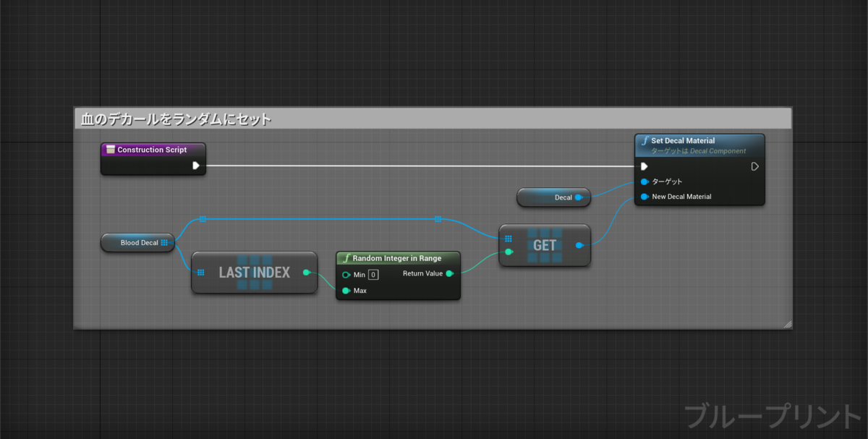Select the Set Decal Material node title
Viewport: 868px width, 439px height.
[683, 141]
